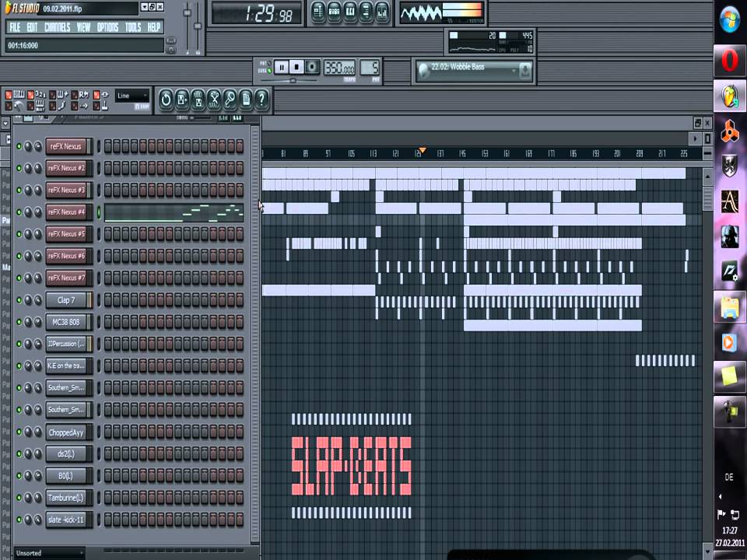Click the waveform output monitor display
Screen dimensions: 747x560
click(421, 13)
